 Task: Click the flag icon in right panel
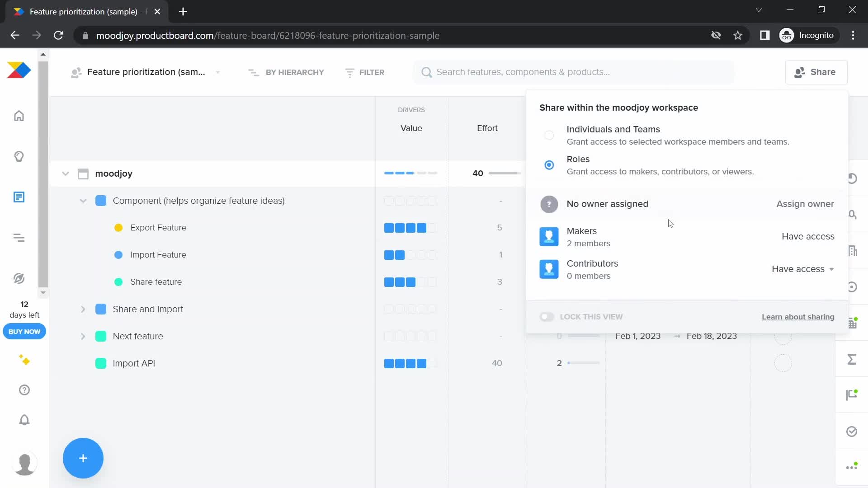click(852, 394)
